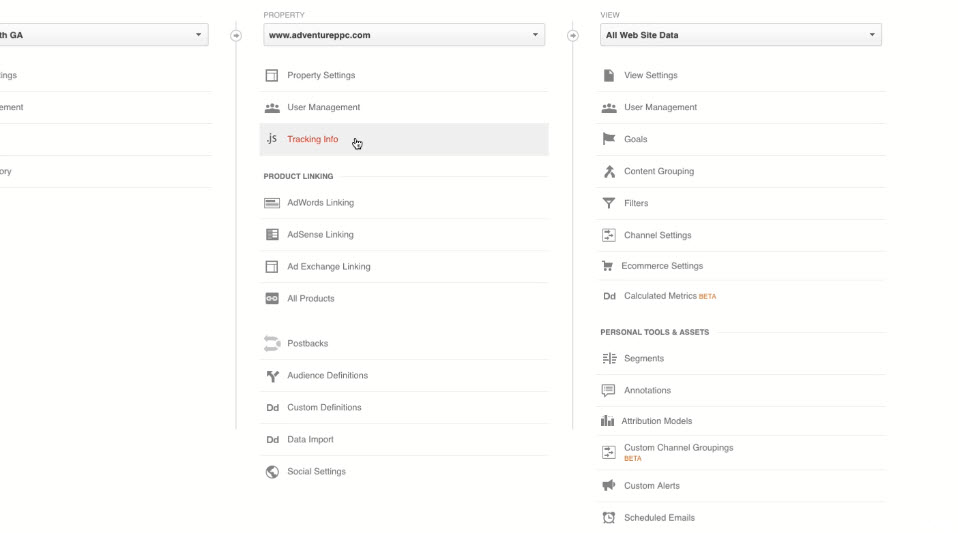Click the Goals flag icon
Screen dimensions: 958x533
pyautogui.click(x=608, y=139)
